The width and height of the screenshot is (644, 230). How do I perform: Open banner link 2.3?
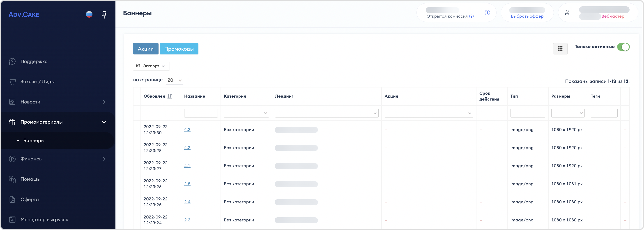[x=187, y=220]
